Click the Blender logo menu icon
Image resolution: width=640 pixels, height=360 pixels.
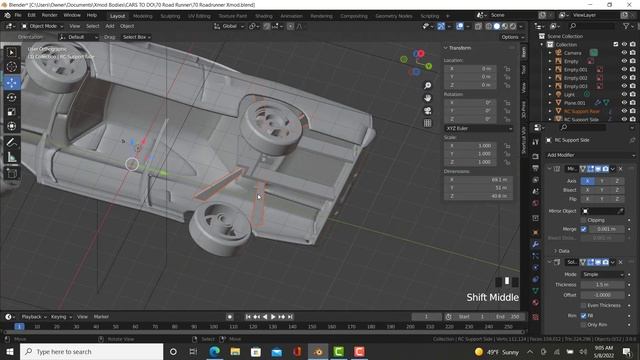(7, 15)
